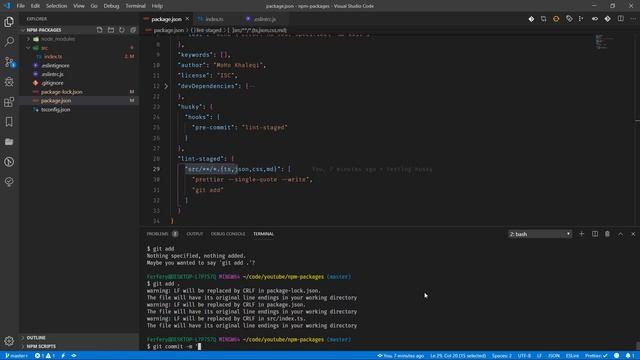Screen dimensions: 640x360
Task: Open the Manage gear icon
Action: pyautogui.click(x=9, y=340)
